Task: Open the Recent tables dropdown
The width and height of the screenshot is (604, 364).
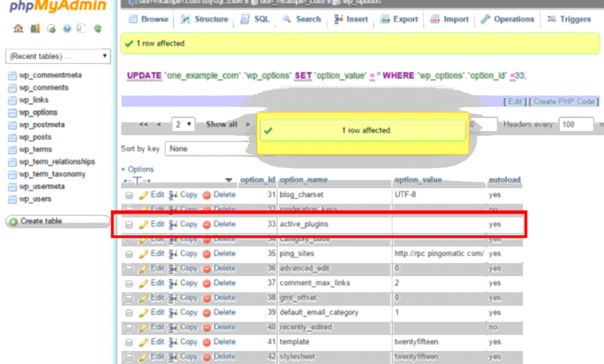Action: [x=58, y=57]
